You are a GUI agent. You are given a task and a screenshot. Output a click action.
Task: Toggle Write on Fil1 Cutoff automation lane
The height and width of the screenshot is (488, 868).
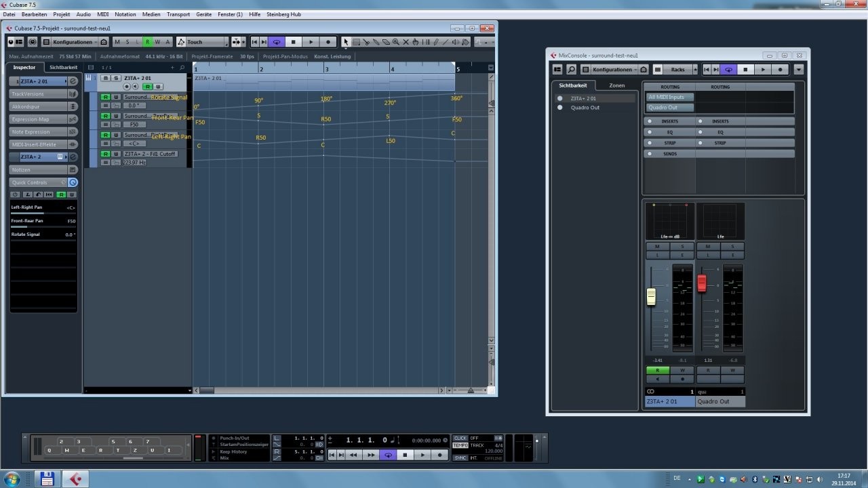coord(116,154)
